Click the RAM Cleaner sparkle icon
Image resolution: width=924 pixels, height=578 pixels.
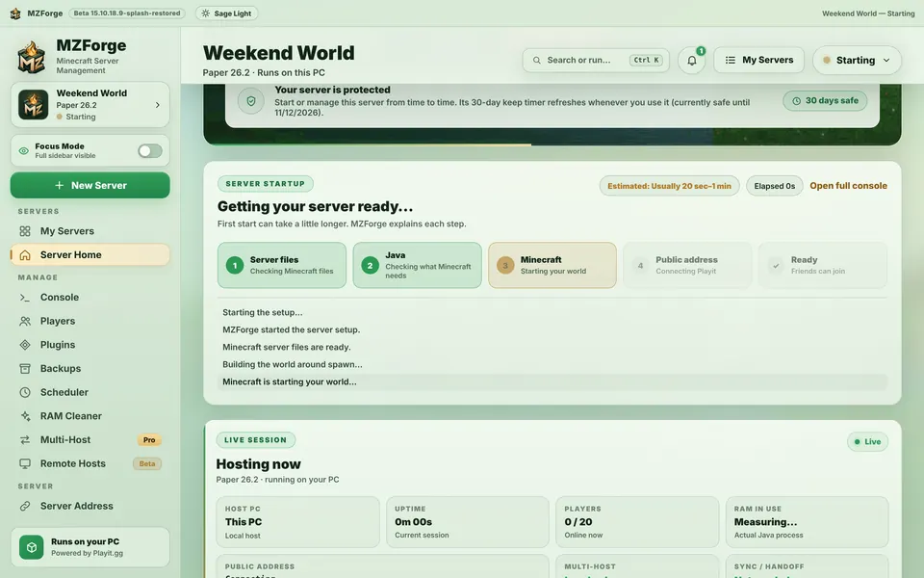coord(25,416)
